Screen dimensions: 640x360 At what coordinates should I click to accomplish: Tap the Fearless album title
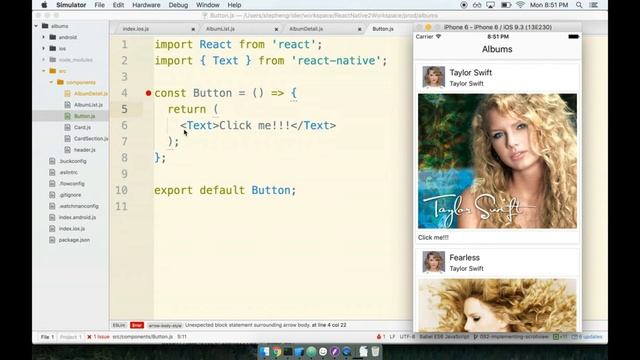pos(464,258)
